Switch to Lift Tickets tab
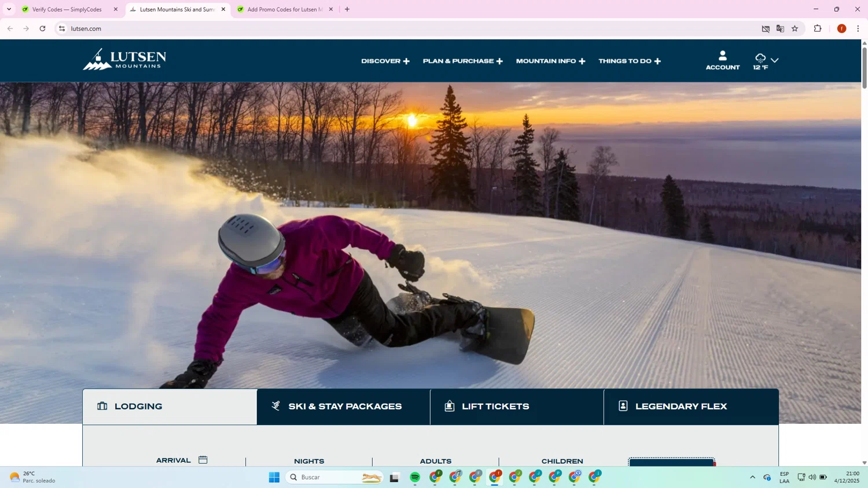Image resolution: width=868 pixels, height=488 pixels. point(517,406)
